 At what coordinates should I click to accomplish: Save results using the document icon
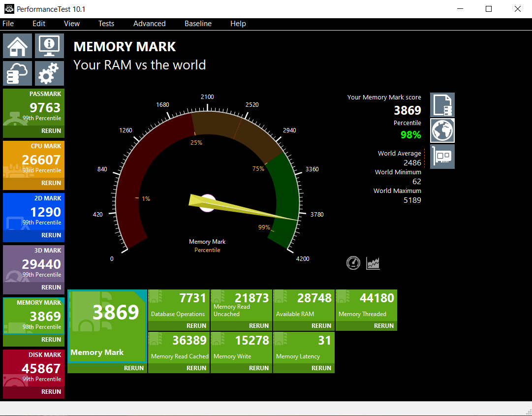442,105
